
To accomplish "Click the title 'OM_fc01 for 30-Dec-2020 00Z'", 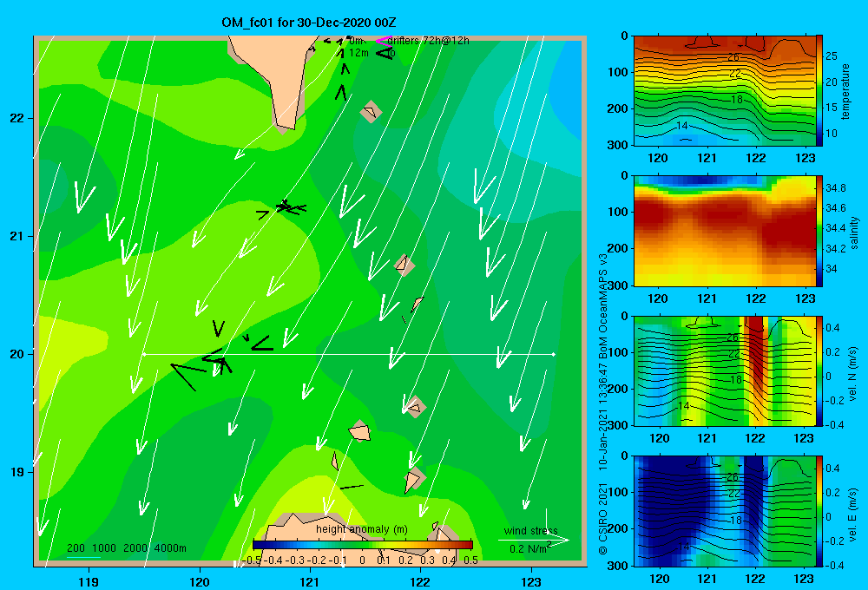I will 308,23.
